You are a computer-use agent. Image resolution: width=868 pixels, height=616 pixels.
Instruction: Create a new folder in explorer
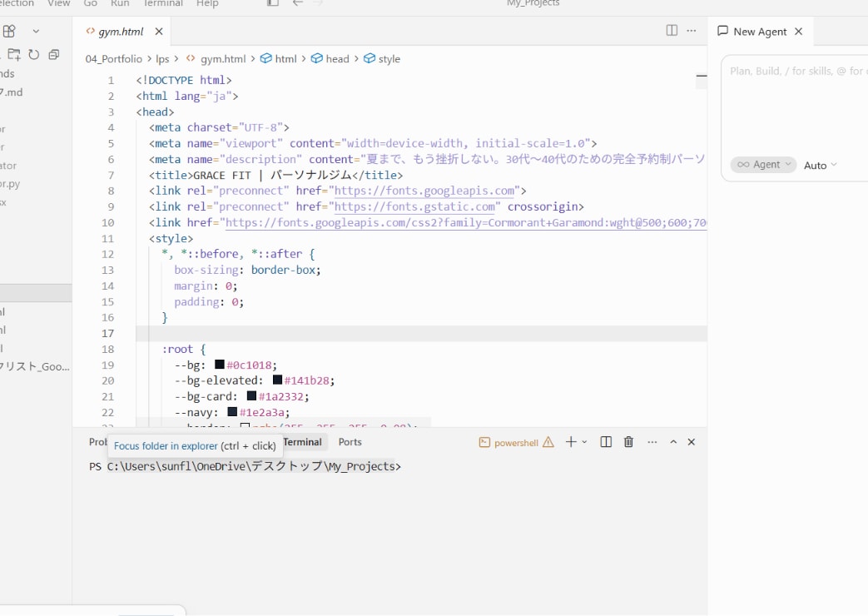pos(14,54)
